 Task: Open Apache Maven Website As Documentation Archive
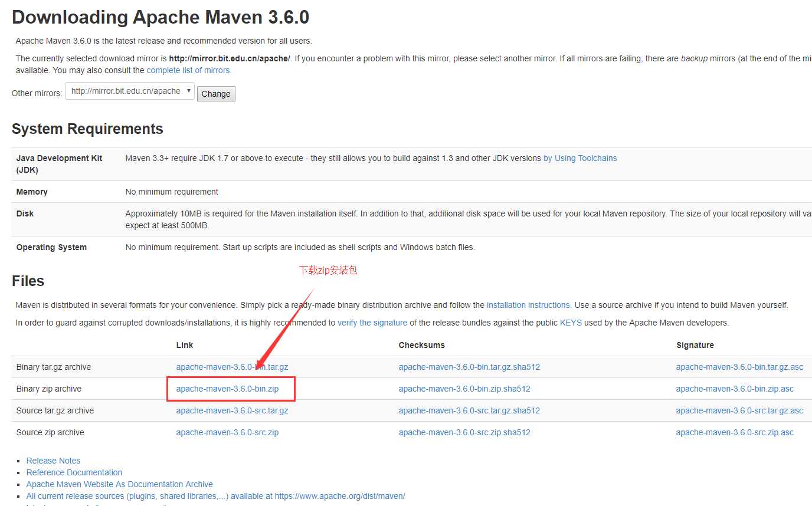pyautogui.click(x=120, y=484)
